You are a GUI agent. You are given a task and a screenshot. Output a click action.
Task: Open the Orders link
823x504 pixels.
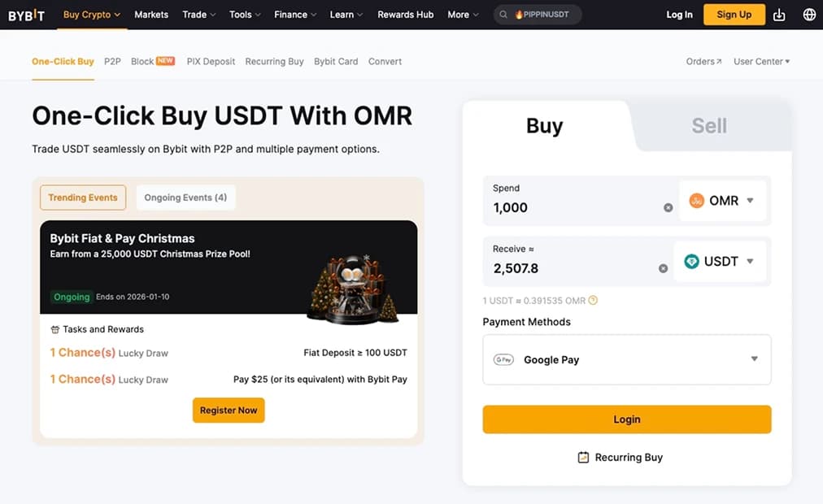pyautogui.click(x=702, y=61)
